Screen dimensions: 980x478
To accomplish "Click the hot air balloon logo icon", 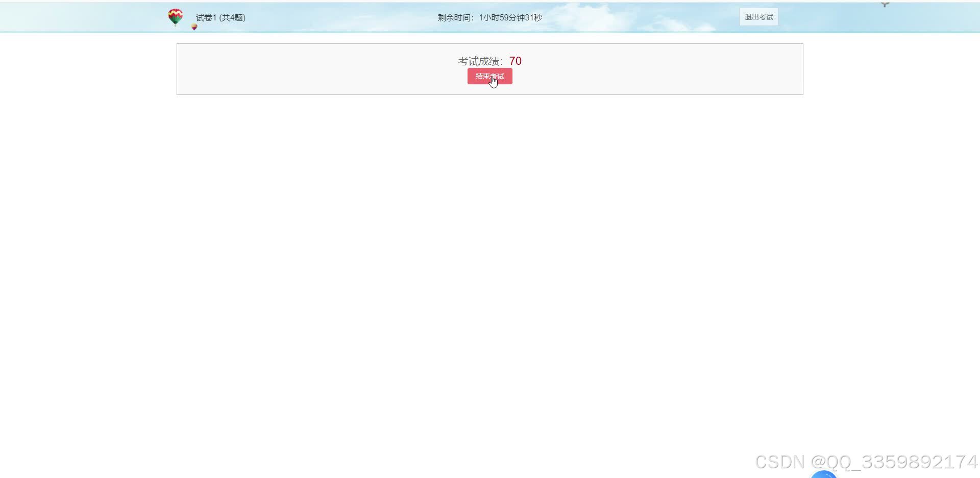I will [175, 17].
